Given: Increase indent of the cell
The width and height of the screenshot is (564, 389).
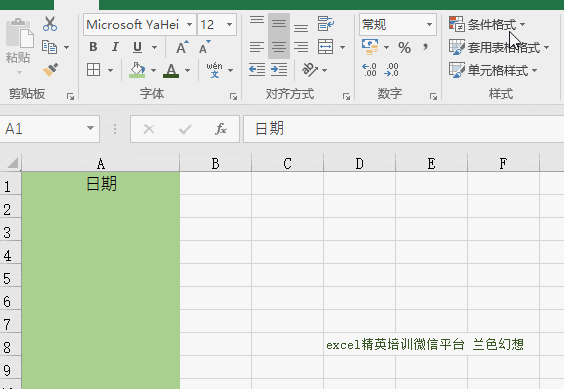Looking at the screenshot, I should click(279, 69).
